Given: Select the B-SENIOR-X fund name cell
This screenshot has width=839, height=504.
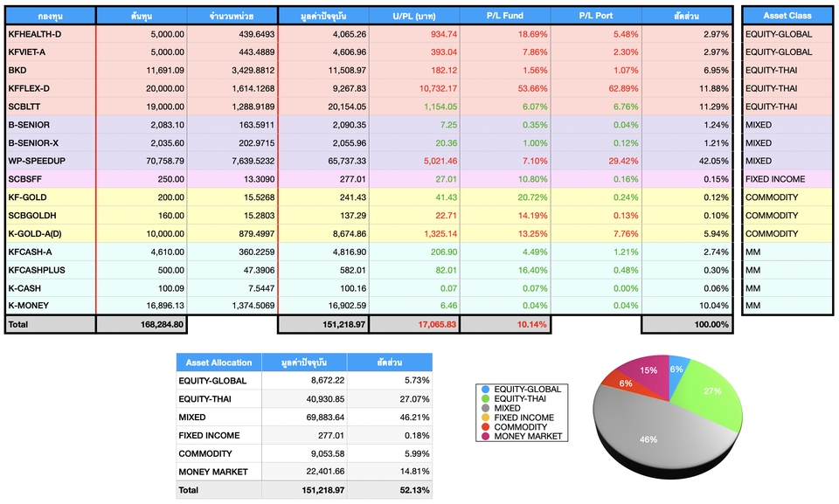Looking at the screenshot, I should (51, 143).
